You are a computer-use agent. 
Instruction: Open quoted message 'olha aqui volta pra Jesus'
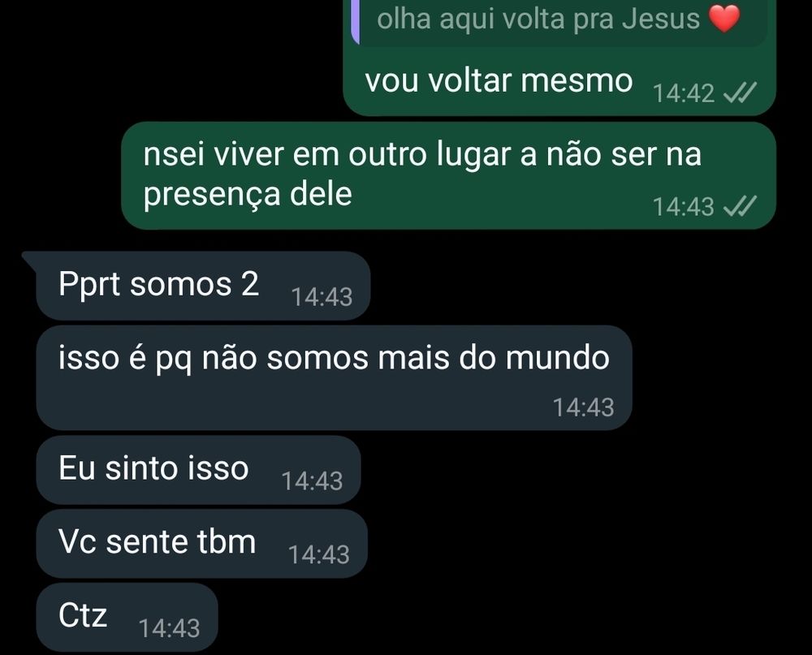tap(559, 22)
